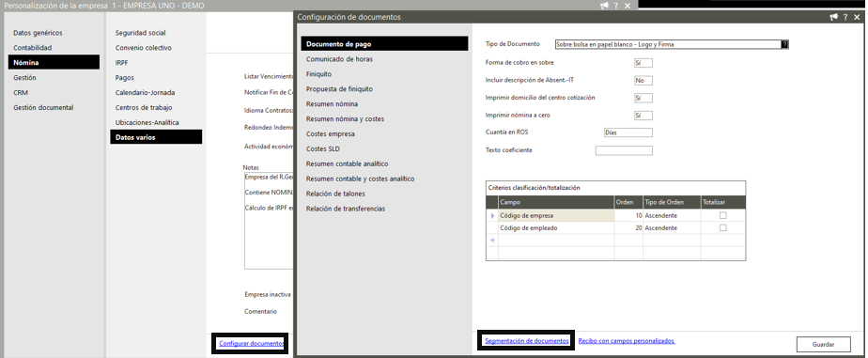The width and height of the screenshot is (868, 358).
Task: Click Orden value 10 cell
Action: click(x=628, y=215)
